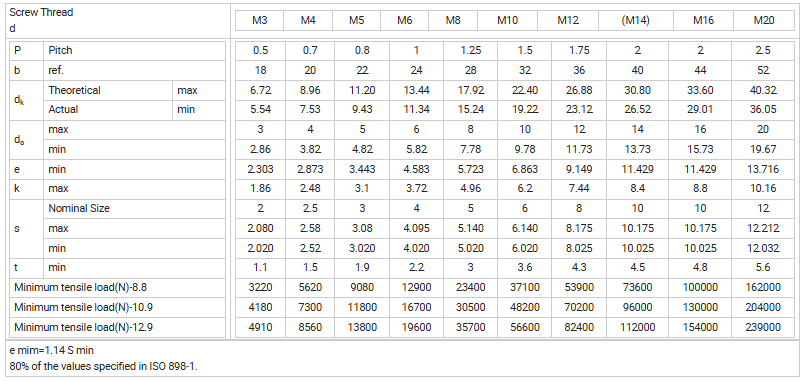Viewport: 806px width, 381px height.
Task: Click the (M14) thread size header
Action: (x=635, y=21)
